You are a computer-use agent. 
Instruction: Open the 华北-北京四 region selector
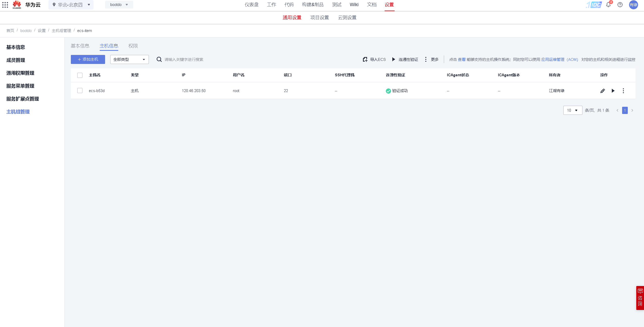pyautogui.click(x=71, y=5)
